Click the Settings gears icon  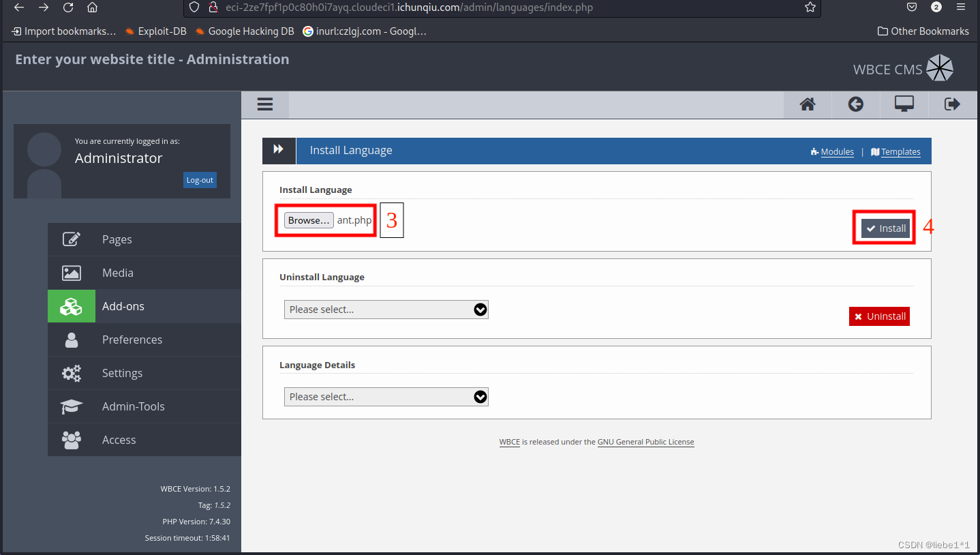(72, 373)
